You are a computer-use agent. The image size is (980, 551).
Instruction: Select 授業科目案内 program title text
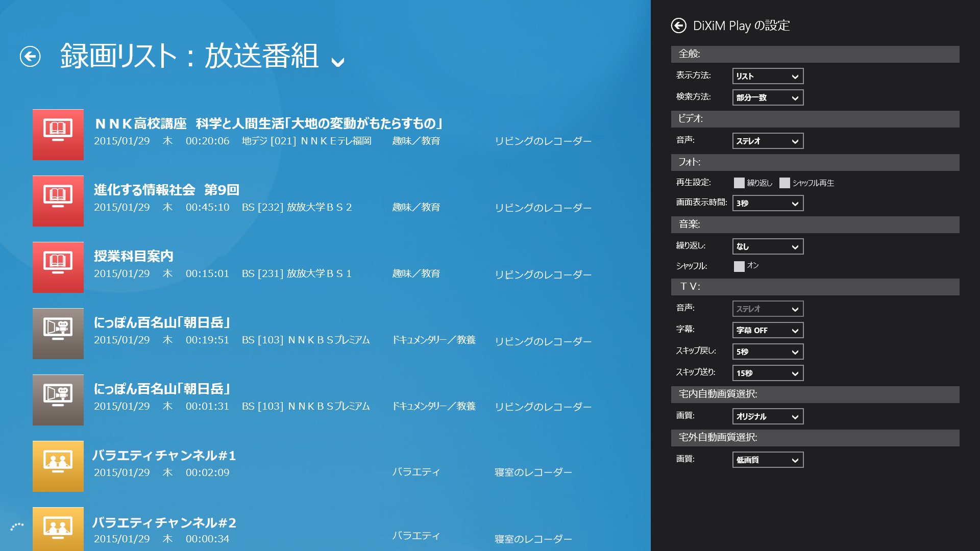(134, 256)
